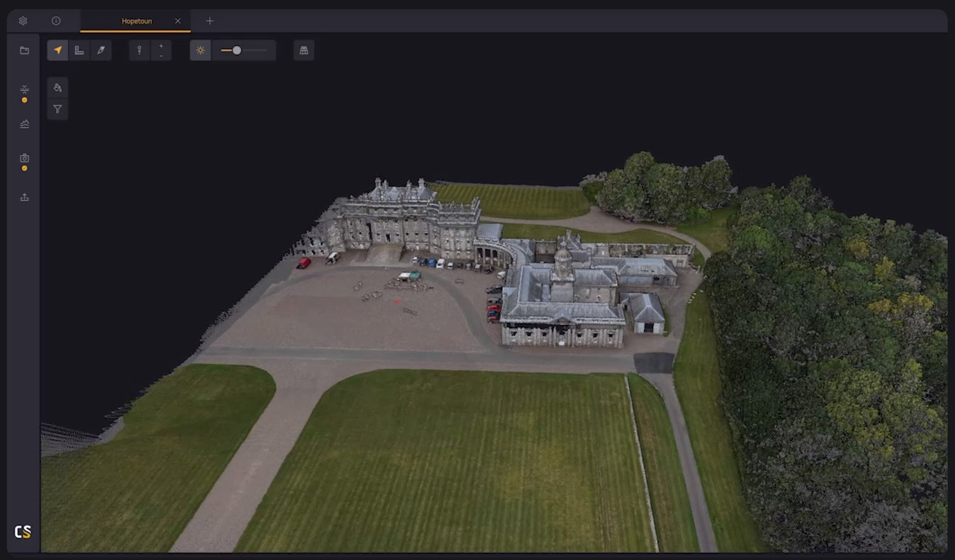Screen dimensions: 955x560
Task: Toggle the sun lighting button
Action: 201,50
